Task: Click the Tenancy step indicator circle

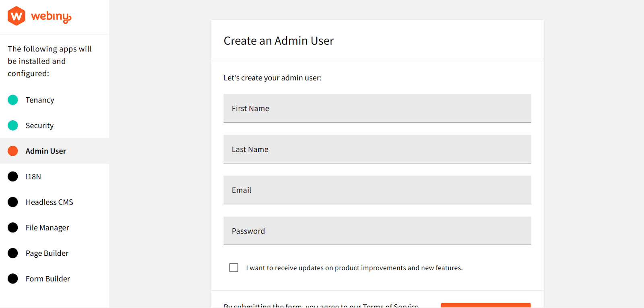Action: click(12, 100)
